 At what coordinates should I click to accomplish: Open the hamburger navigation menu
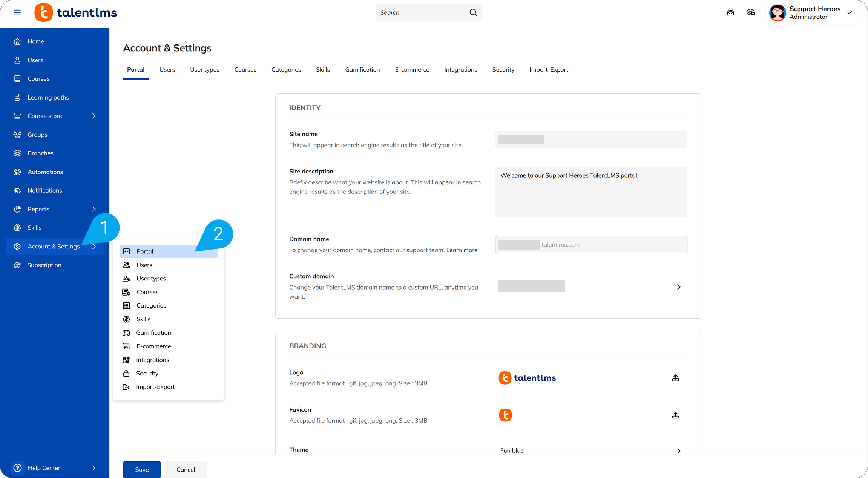pyautogui.click(x=17, y=12)
